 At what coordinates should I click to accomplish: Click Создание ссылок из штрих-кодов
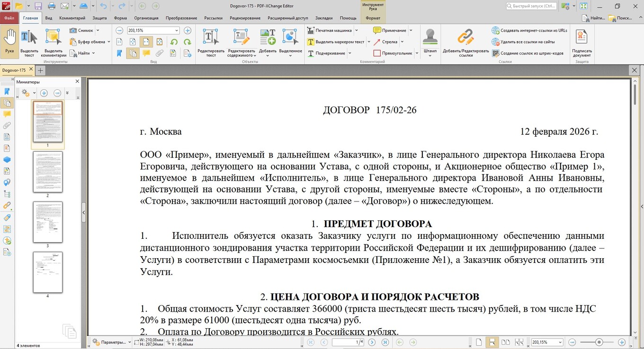[528, 53]
